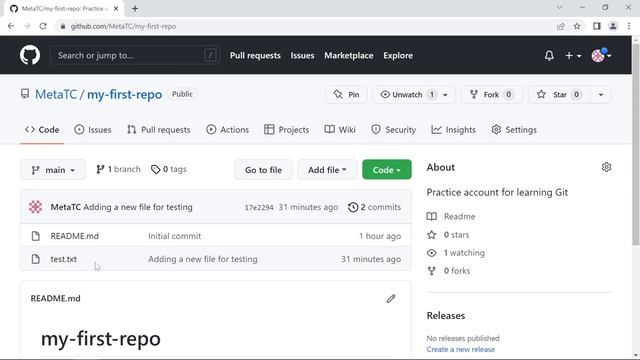Expand the Add file dropdown

click(327, 170)
